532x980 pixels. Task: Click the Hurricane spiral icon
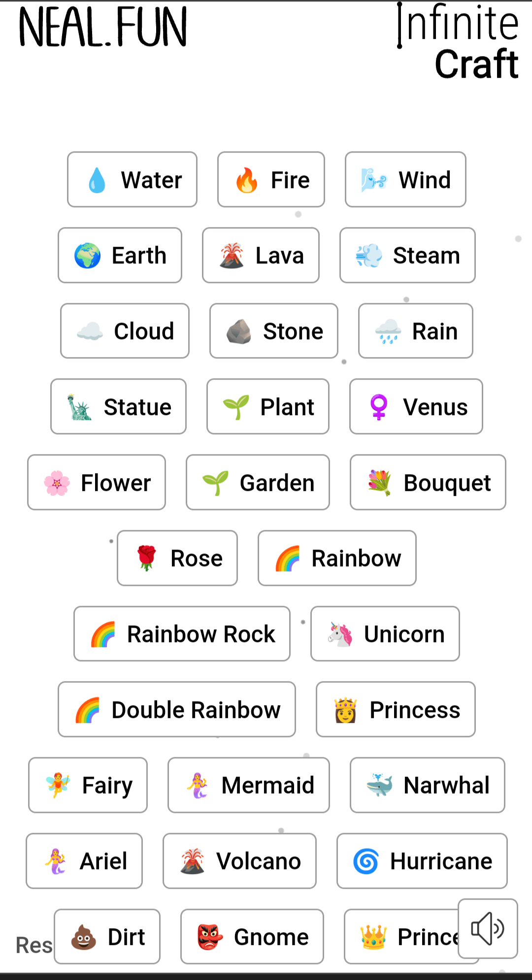point(366,861)
